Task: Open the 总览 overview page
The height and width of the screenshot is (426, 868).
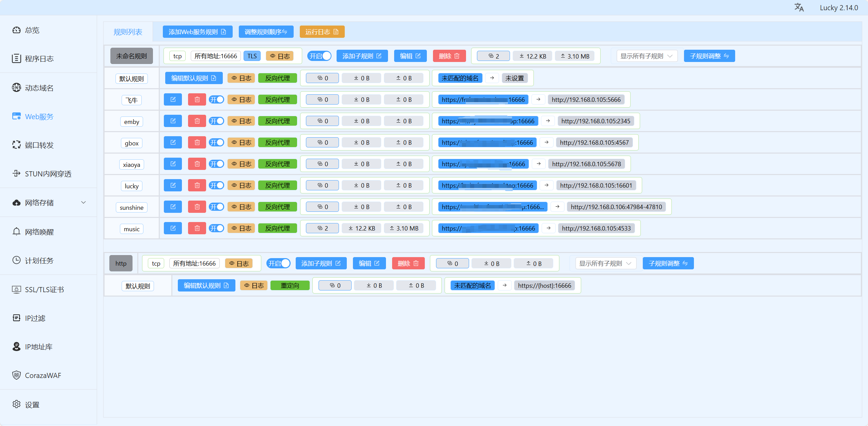Action: 48,30
